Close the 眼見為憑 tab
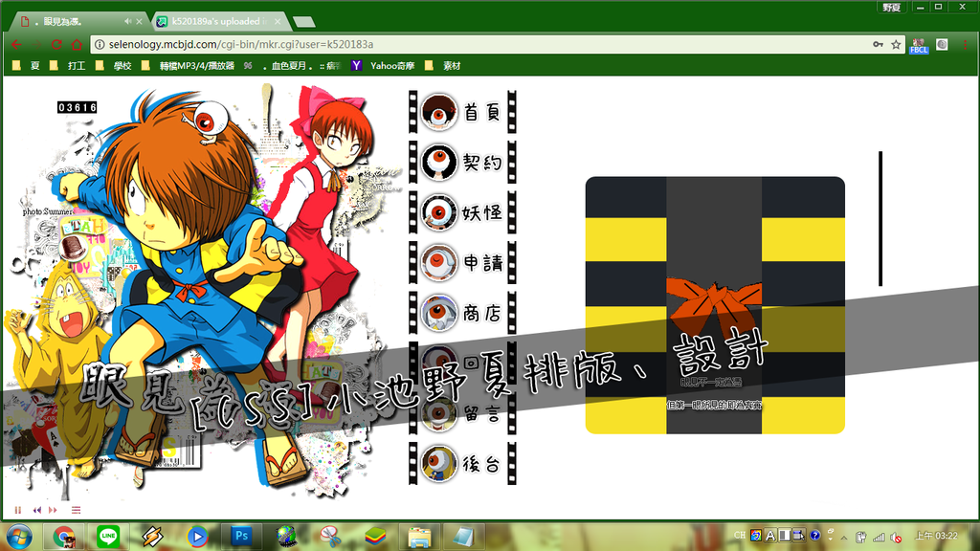980x551 pixels. [140, 21]
